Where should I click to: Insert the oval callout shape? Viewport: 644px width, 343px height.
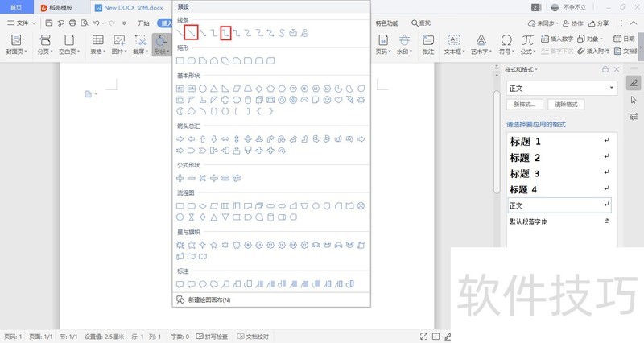point(203,284)
